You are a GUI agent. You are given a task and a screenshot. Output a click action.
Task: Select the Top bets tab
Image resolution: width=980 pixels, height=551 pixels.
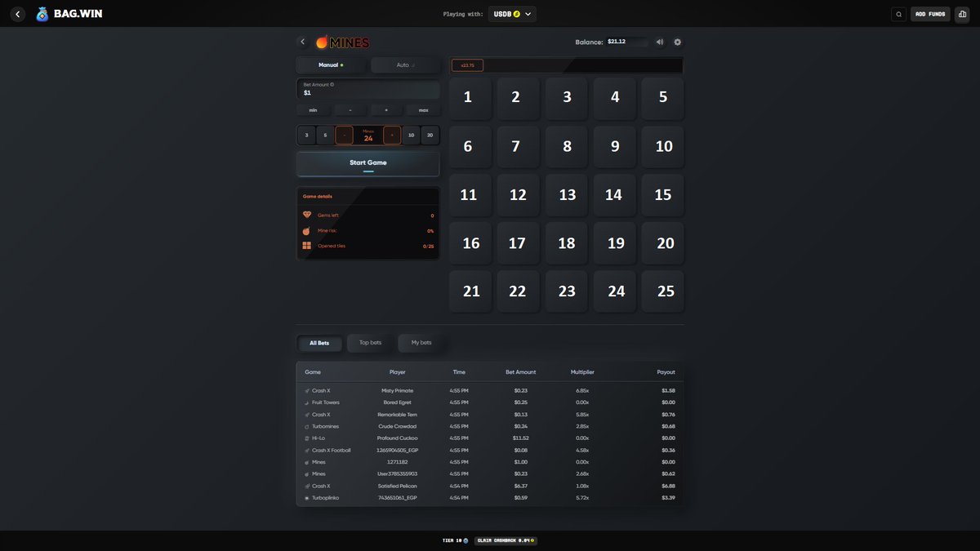point(370,343)
